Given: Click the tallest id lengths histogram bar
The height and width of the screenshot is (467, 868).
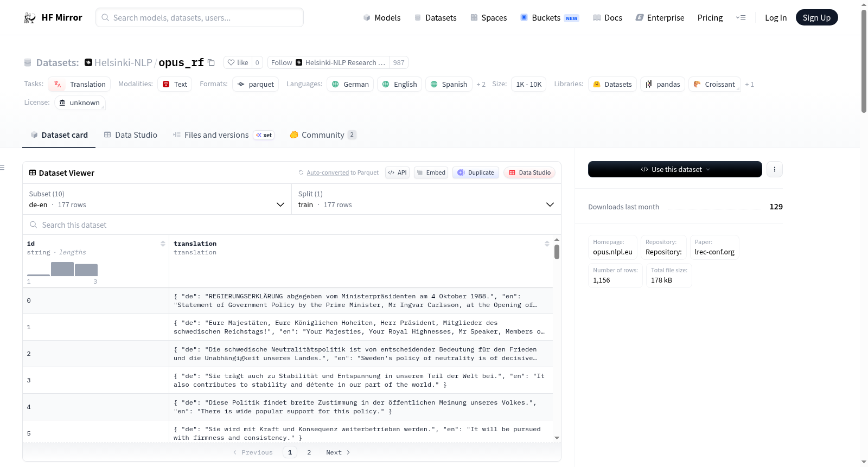Looking at the screenshot, I should click(62, 269).
